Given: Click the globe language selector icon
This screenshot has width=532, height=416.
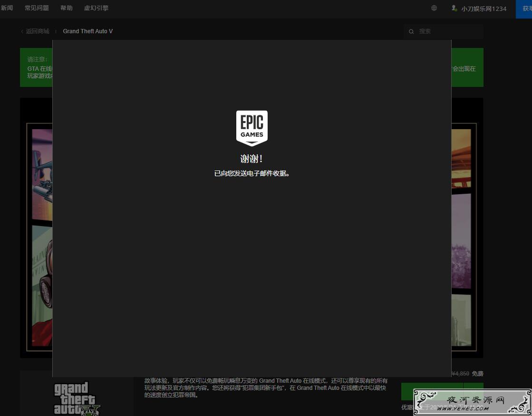Looking at the screenshot, I should [x=434, y=8].
